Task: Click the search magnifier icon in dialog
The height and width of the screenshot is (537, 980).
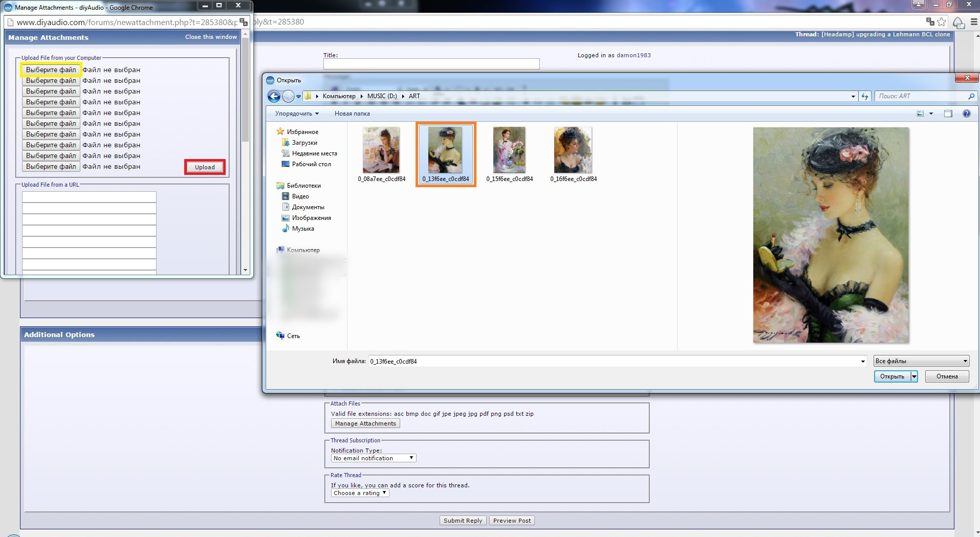Action: [x=971, y=96]
